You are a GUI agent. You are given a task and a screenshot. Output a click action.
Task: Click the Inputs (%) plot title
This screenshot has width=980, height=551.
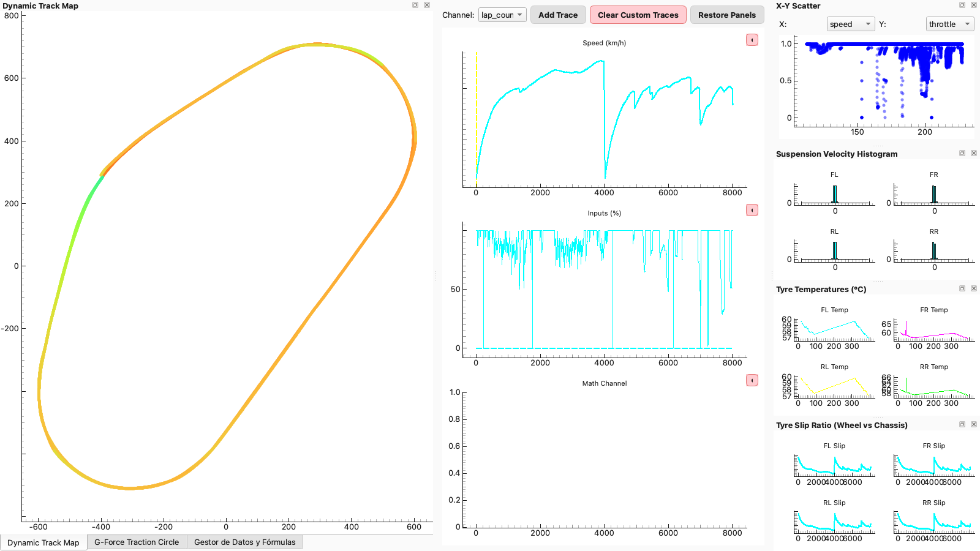click(605, 213)
